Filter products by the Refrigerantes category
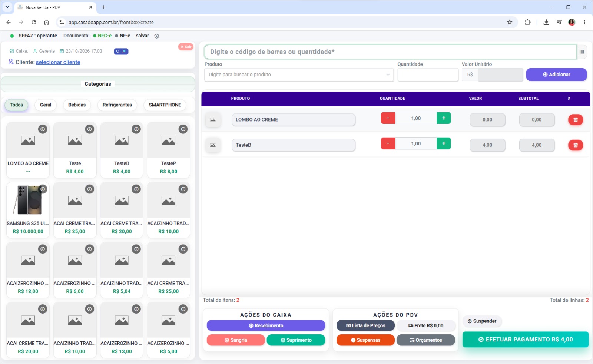Image resolution: width=593 pixels, height=364 pixels. click(x=117, y=105)
